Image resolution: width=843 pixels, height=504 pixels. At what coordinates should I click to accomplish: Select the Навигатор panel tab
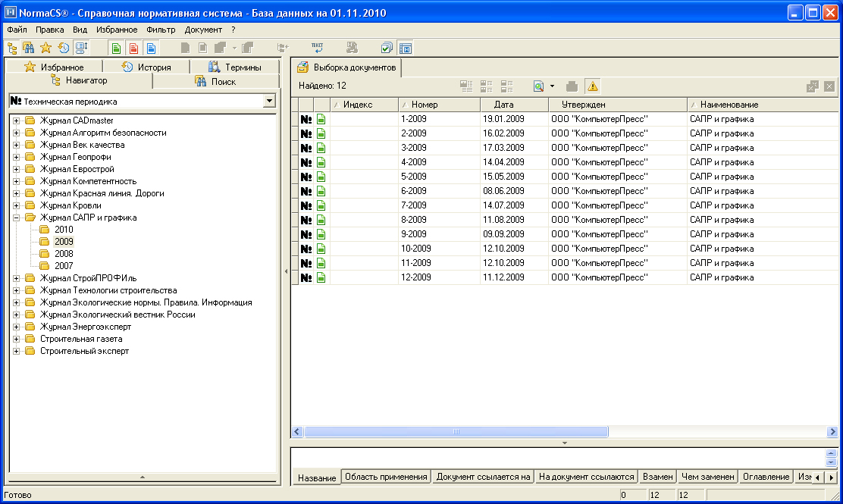pos(79,80)
